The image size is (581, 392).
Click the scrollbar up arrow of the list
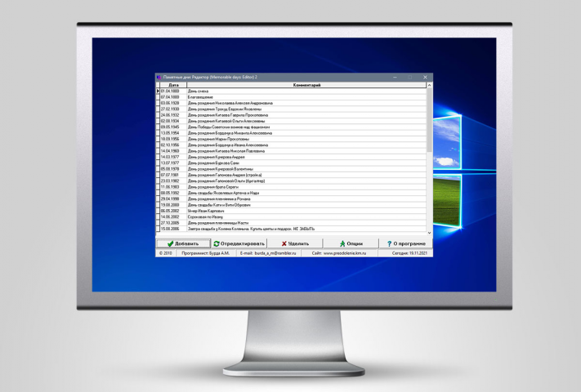click(x=430, y=85)
